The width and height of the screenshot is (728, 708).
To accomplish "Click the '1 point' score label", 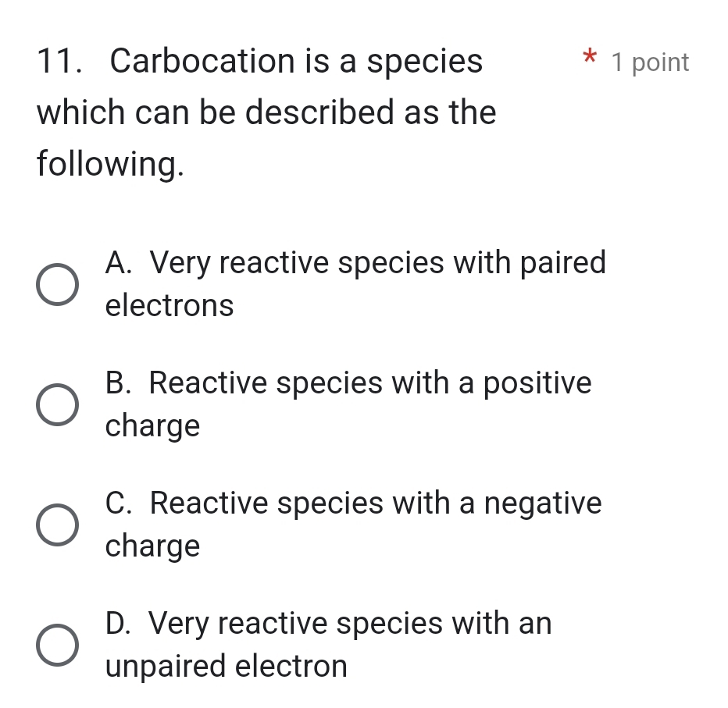I will click(x=651, y=62).
